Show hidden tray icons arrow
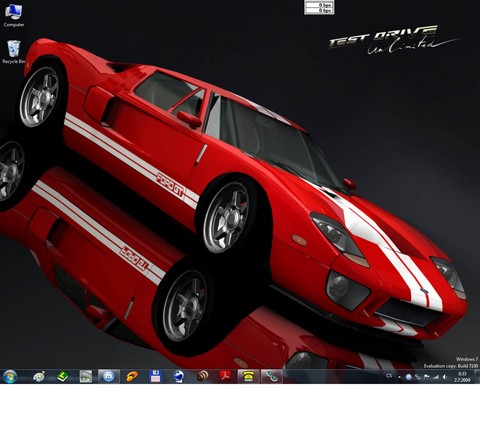The width and height of the screenshot is (480, 432). click(x=399, y=377)
